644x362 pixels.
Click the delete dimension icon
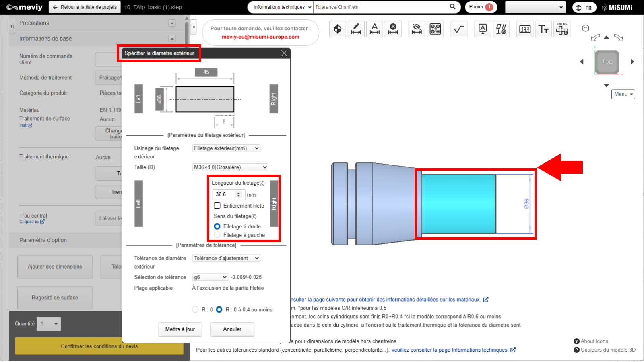click(x=393, y=29)
